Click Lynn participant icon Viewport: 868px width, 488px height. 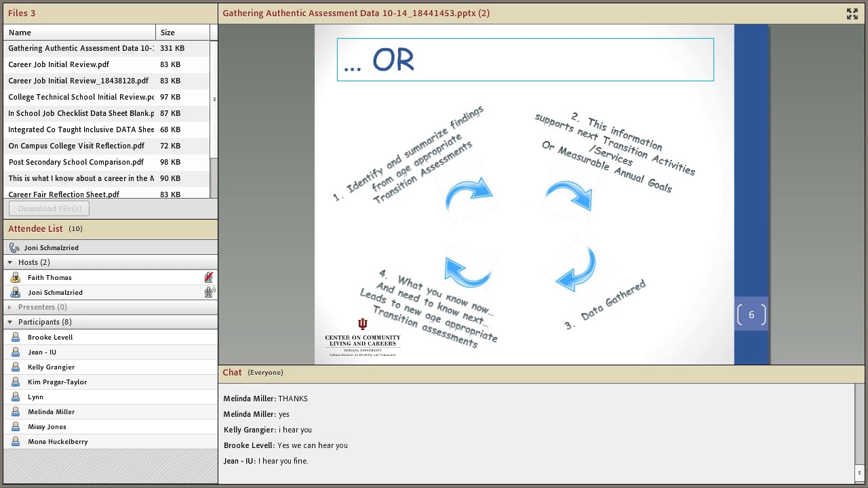click(16, 396)
